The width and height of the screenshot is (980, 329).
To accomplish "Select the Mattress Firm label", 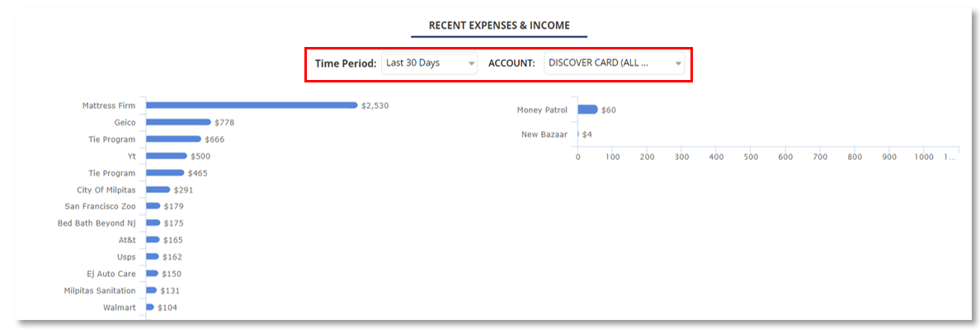I will pyautogui.click(x=109, y=106).
